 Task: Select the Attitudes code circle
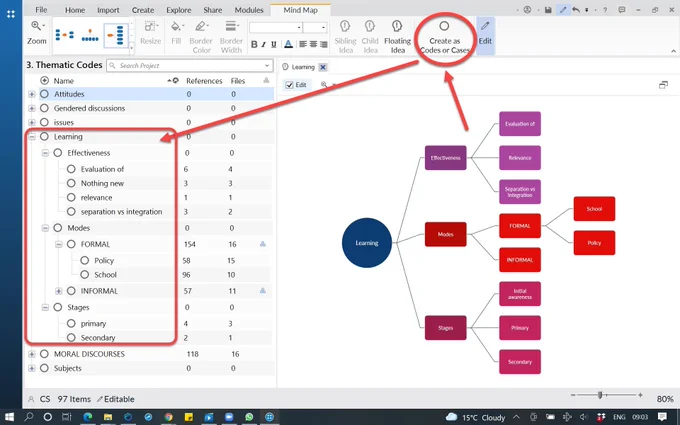click(x=44, y=94)
